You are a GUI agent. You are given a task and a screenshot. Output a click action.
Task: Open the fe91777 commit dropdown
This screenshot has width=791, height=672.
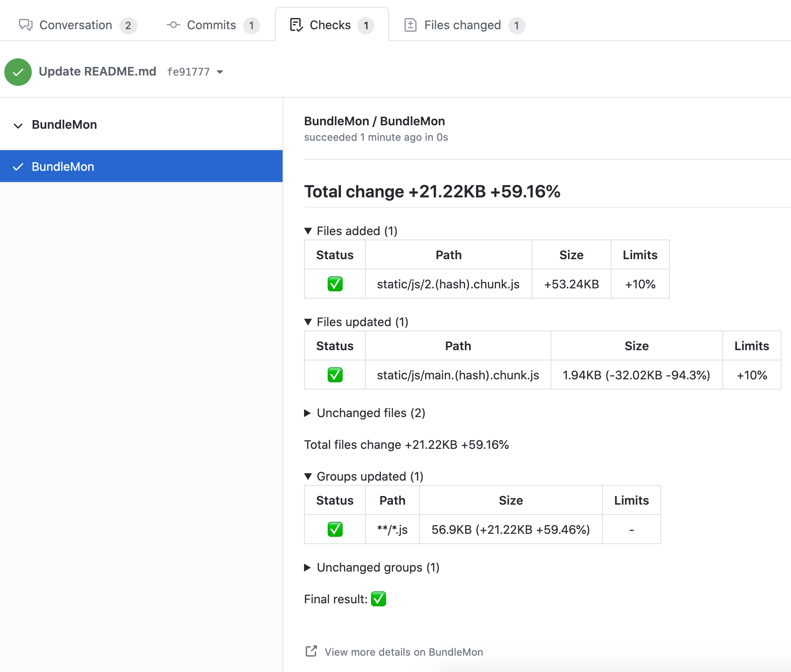pyautogui.click(x=195, y=72)
